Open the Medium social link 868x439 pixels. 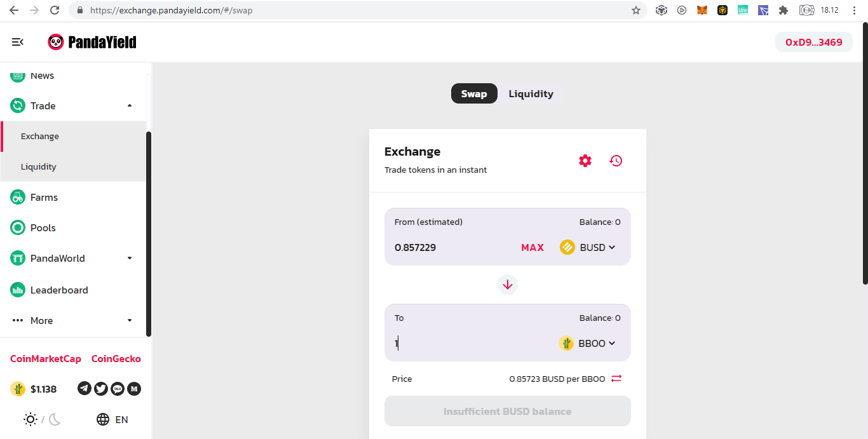coord(134,389)
